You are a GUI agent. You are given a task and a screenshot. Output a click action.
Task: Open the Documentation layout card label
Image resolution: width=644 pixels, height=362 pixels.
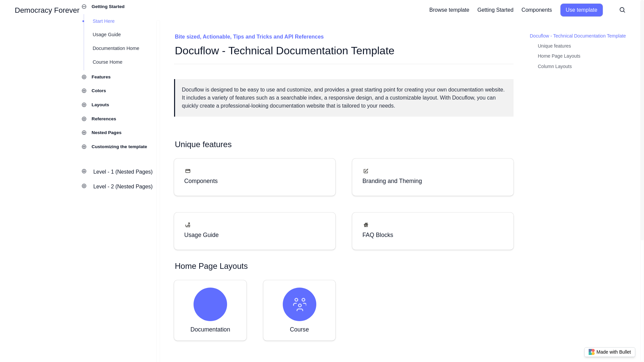pos(210,329)
